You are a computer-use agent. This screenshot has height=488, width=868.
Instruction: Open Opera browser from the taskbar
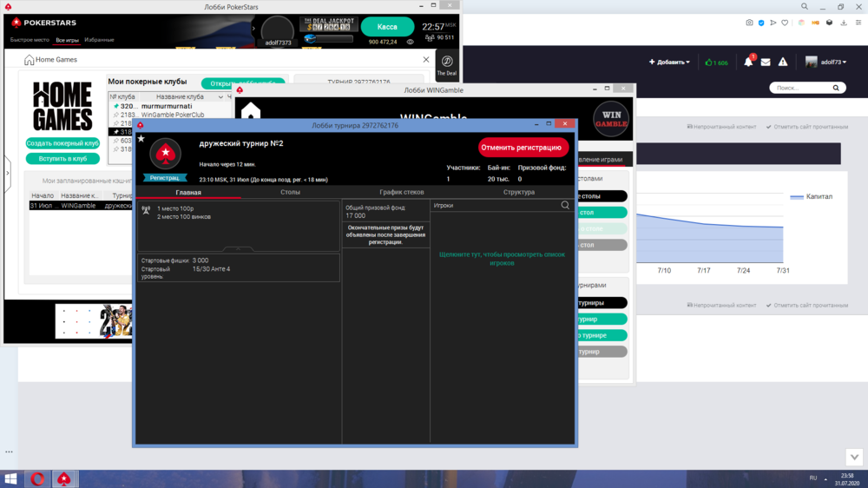tap(38, 478)
